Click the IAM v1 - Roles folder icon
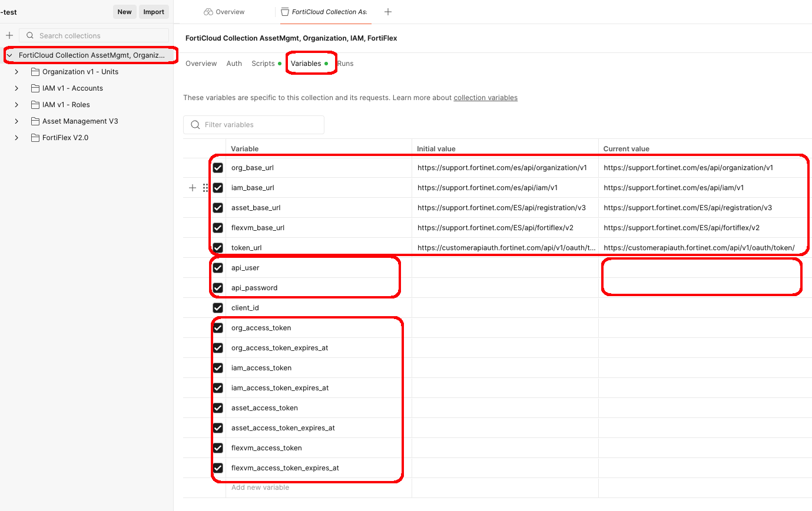Image resolution: width=812 pixels, height=511 pixels. [x=35, y=105]
